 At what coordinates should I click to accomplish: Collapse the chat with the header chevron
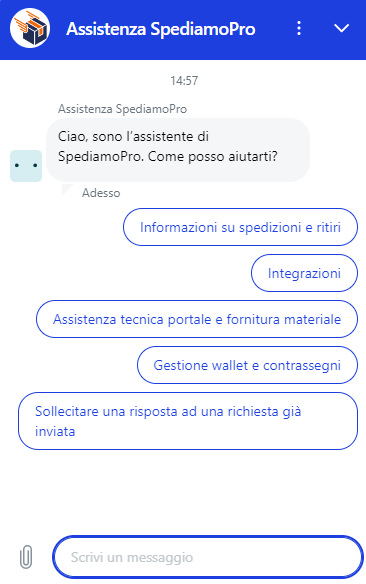pyautogui.click(x=341, y=28)
